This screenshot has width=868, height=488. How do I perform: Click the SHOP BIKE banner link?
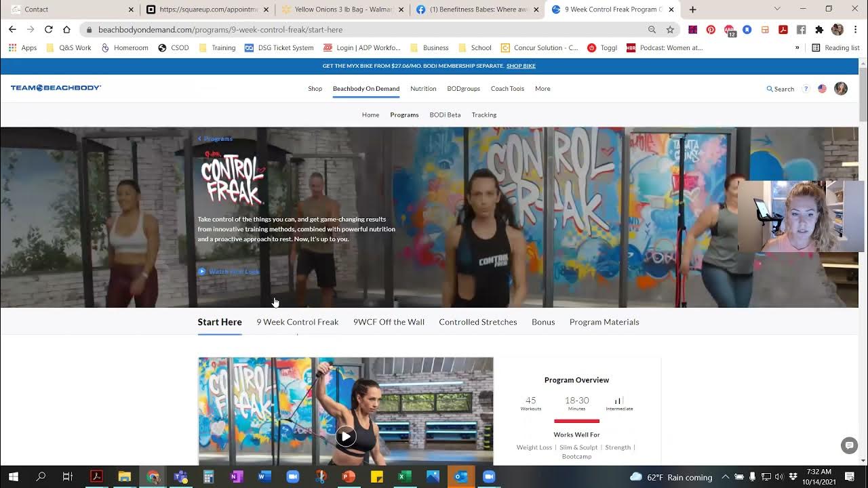coord(521,66)
